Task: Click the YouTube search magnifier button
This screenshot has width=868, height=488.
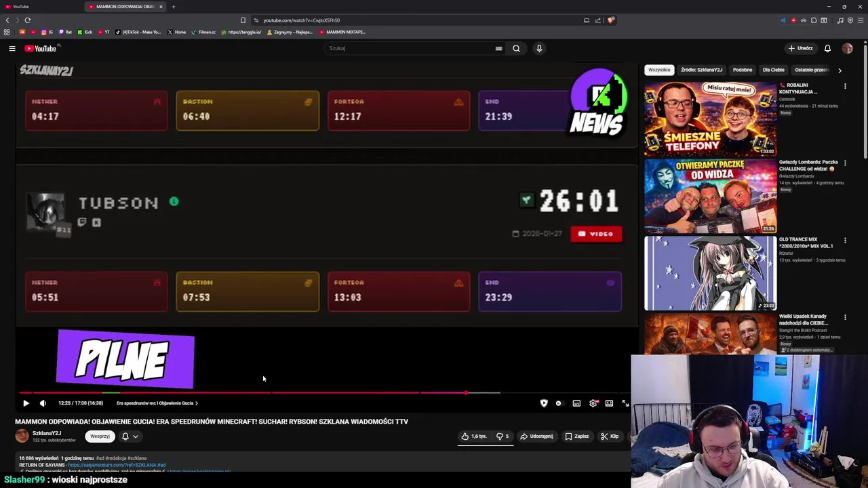Action: pyautogui.click(x=516, y=48)
